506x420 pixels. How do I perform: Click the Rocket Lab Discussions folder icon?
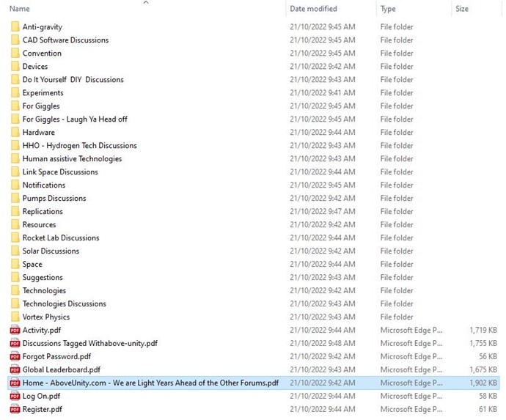point(15,237)
